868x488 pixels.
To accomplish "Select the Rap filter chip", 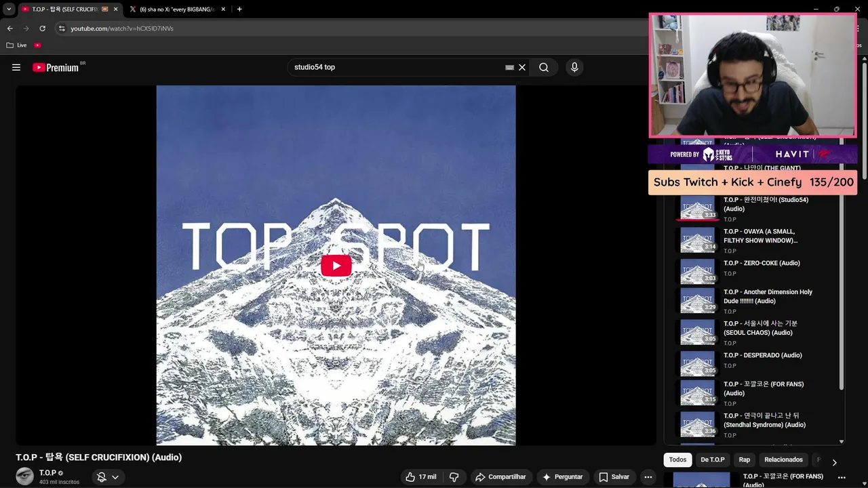I will [744, 460].
